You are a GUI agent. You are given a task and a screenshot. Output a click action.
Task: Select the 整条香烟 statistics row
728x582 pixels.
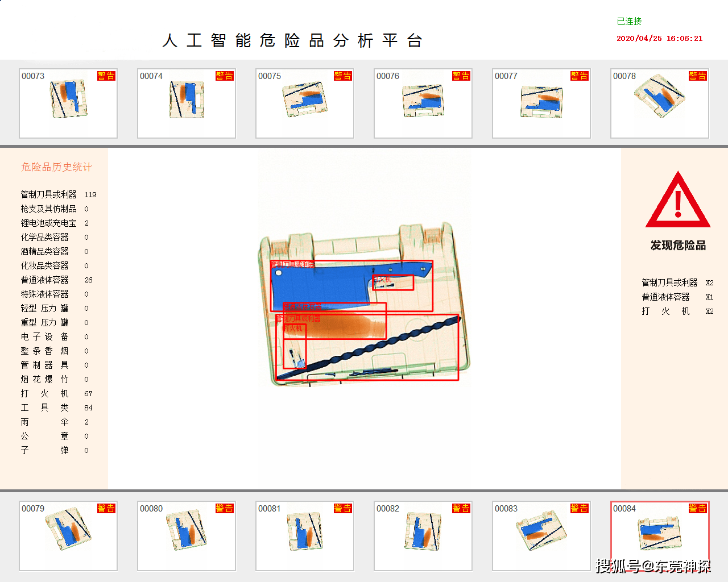coord(55,351)
